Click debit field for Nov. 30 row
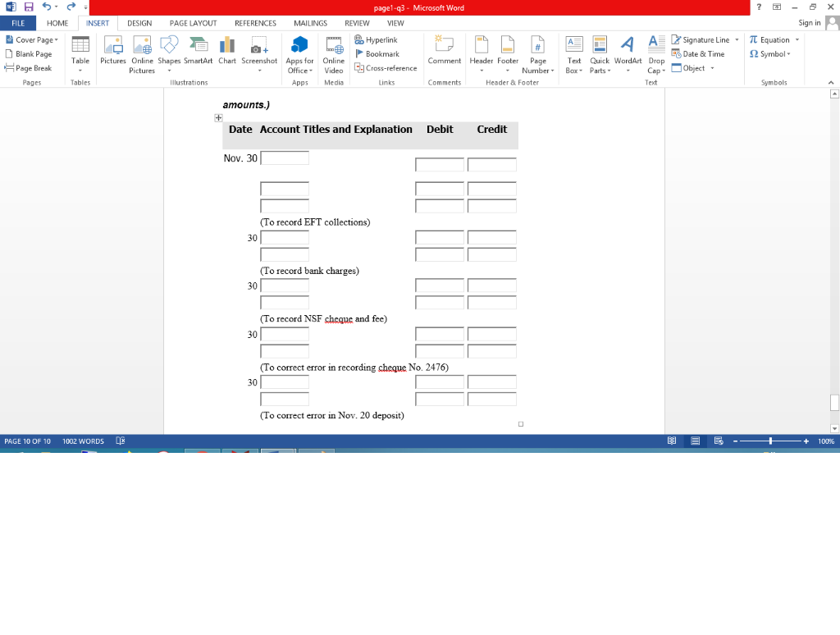Viewport: 840px width, 635px height. coord(440,165)
